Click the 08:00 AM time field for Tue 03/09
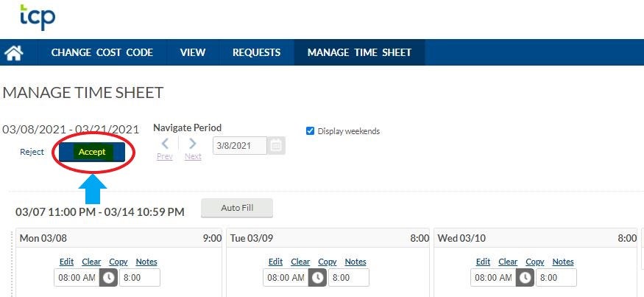This screenshot has height=297, width=644. pyautogui.click(x=284, y=278)
